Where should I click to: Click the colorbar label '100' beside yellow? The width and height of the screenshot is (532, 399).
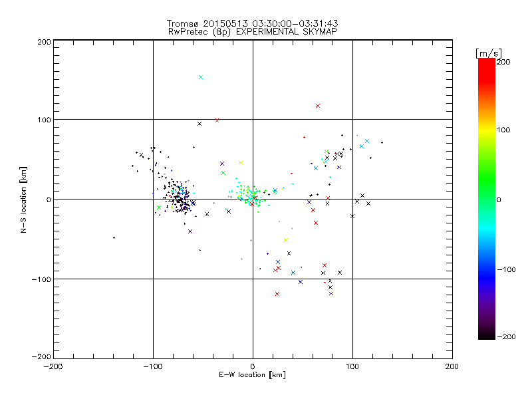[x=503, y=130]
